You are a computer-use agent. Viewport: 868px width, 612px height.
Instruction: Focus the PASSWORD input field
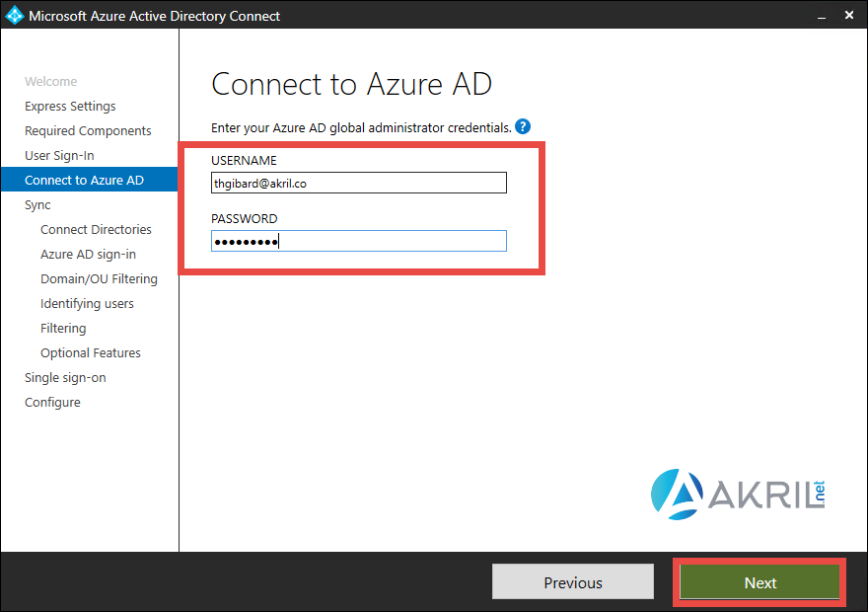coord(359,241)
